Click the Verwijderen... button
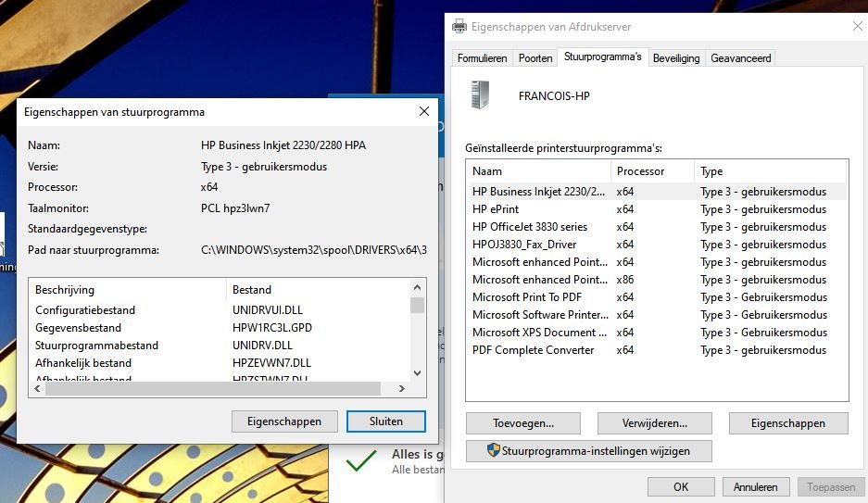This screenshot has width=868, height=503. [654, 423]
